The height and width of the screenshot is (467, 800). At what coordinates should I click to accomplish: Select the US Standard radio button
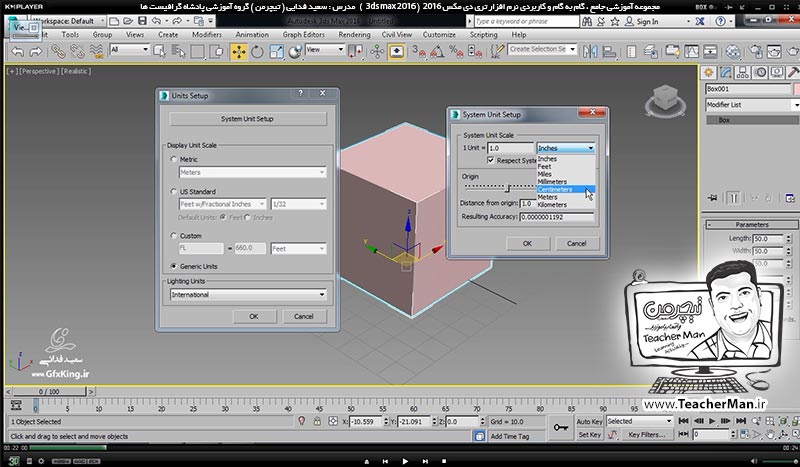(x=173, y=191)
